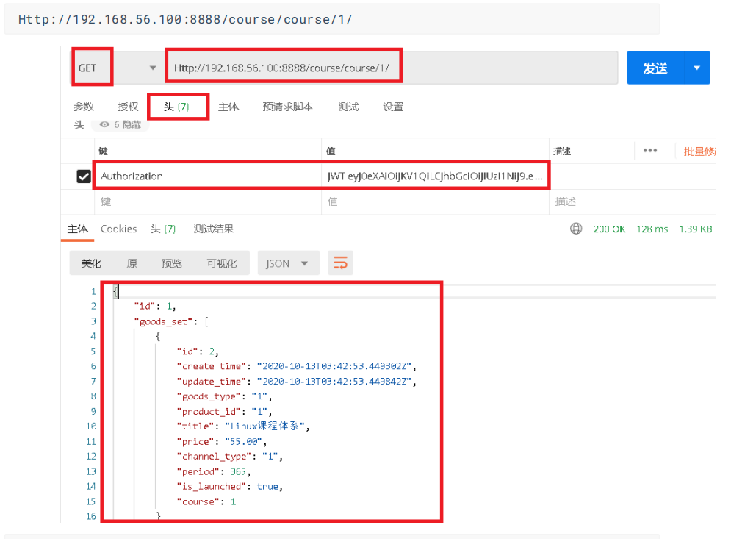Click the "goods_set" key in response
The height and width of the screenshot is (539, 756).
163,321
